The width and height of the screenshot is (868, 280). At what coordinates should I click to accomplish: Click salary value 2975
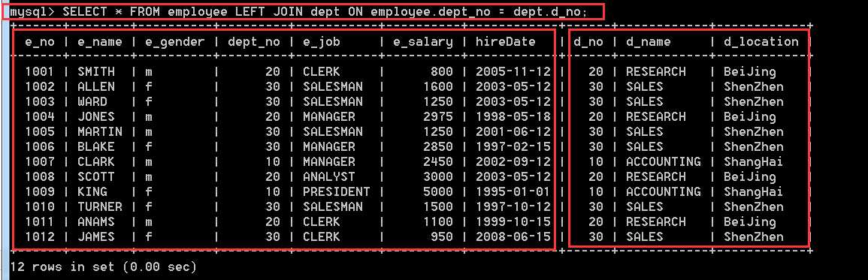(x=438, y=117)
